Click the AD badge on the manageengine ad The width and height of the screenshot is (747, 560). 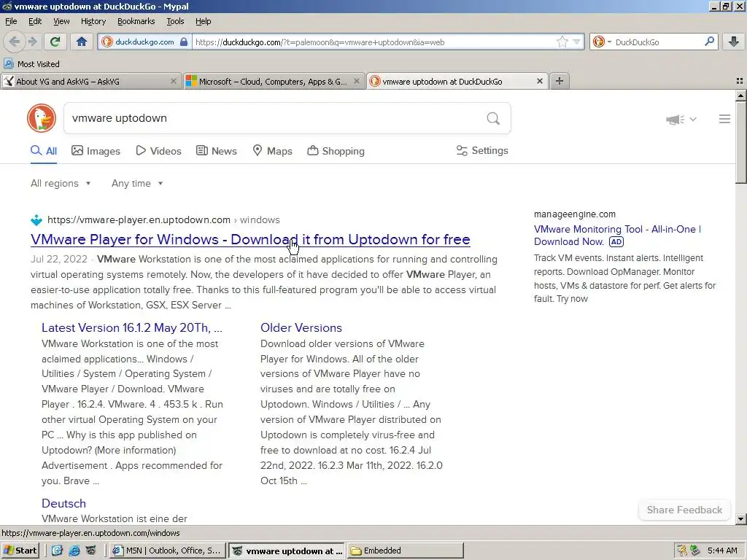coord(616,242)
